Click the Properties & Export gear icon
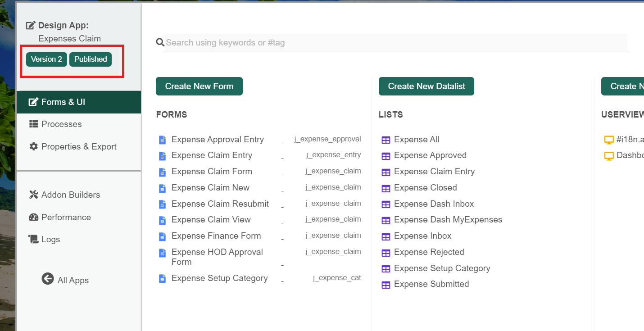This screenshot has width=644, height=331. [33, 146]
